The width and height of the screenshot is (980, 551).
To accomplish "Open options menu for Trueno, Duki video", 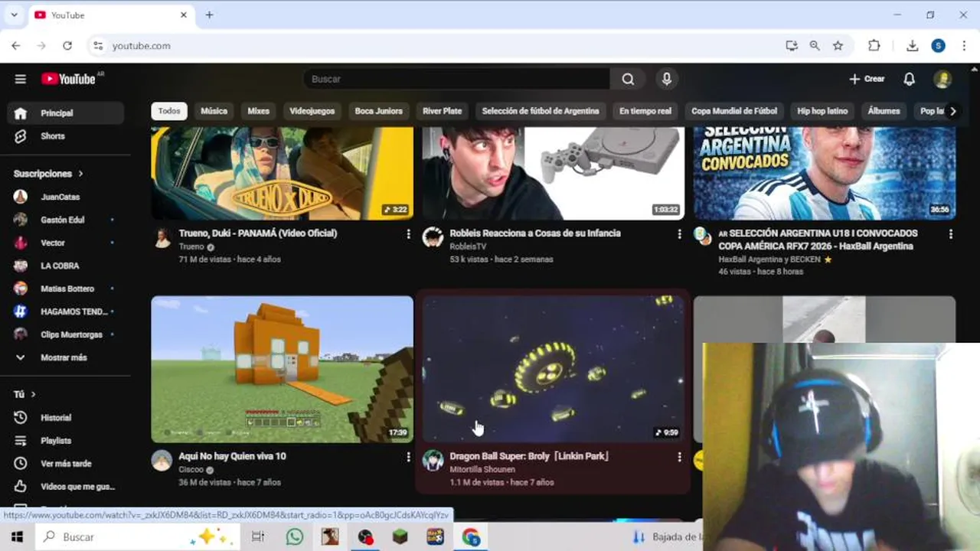I will [x=408, y=234].
